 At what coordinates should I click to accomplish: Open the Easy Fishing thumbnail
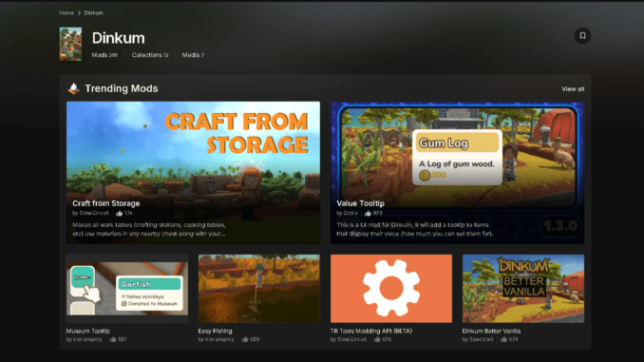click(258, 289)
